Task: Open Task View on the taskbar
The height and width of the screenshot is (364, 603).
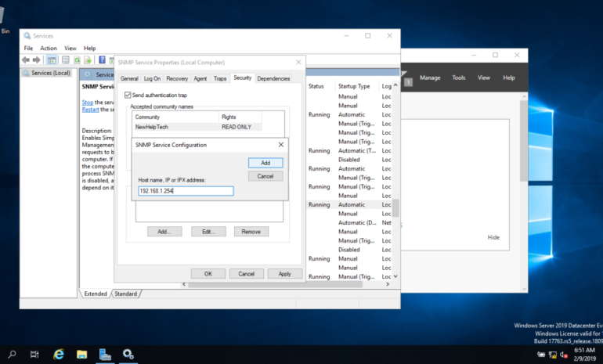Action: click(x=34, y=355)
